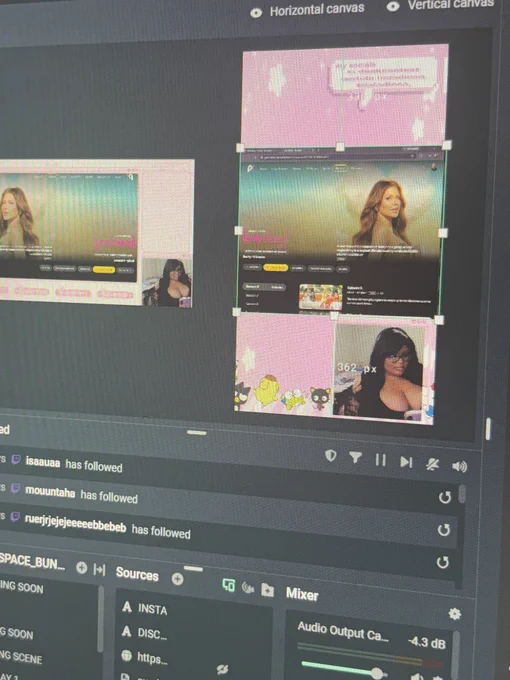Viewport: 510px width, 680px height.
Task: Open the recent events filter funnel
Action: coord(355,457)
